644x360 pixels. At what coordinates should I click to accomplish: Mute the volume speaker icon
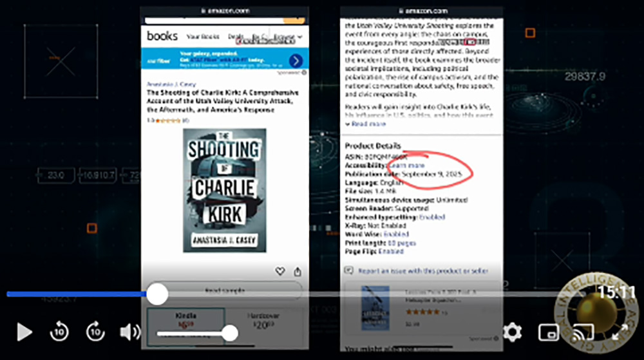(130, 332)
